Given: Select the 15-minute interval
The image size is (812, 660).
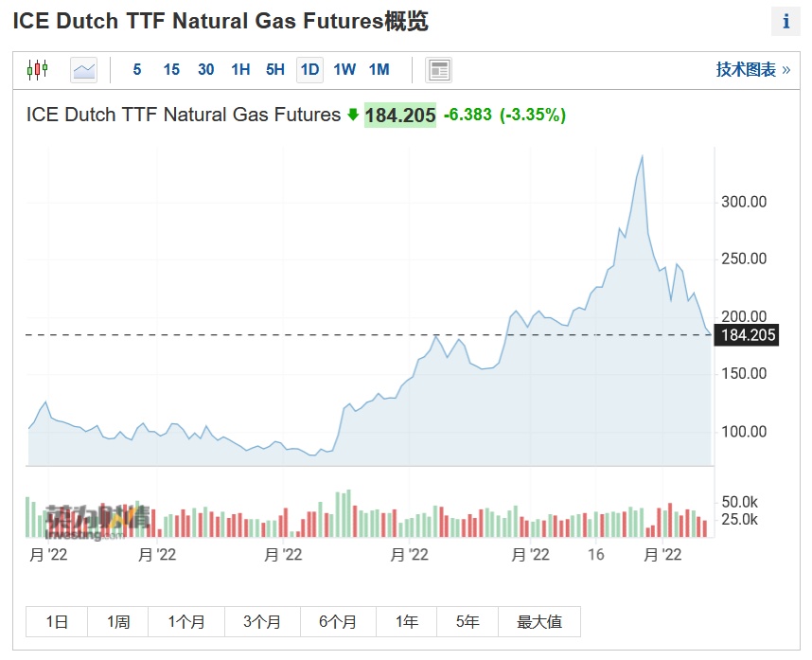Looking at the screenshot, I should pyautogui.click(x=171, y=69).
